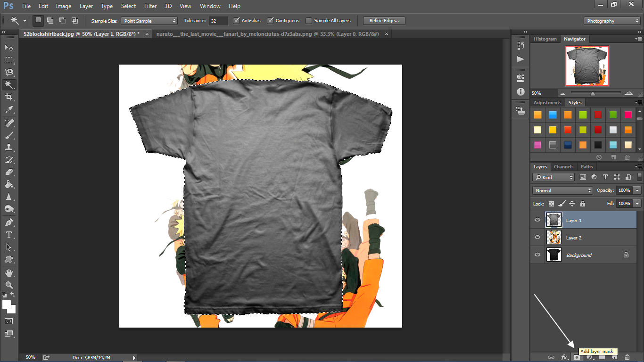Select the Zoom tool
This screenshot has height=362, width=644.
9,285
